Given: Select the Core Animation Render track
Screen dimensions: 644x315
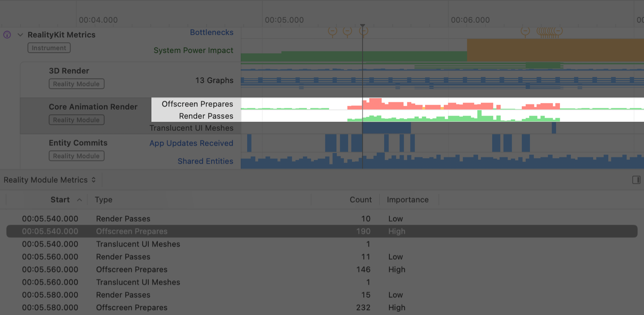Looking at the screenshot, I should pyautogui.click(x=93, y=107).
